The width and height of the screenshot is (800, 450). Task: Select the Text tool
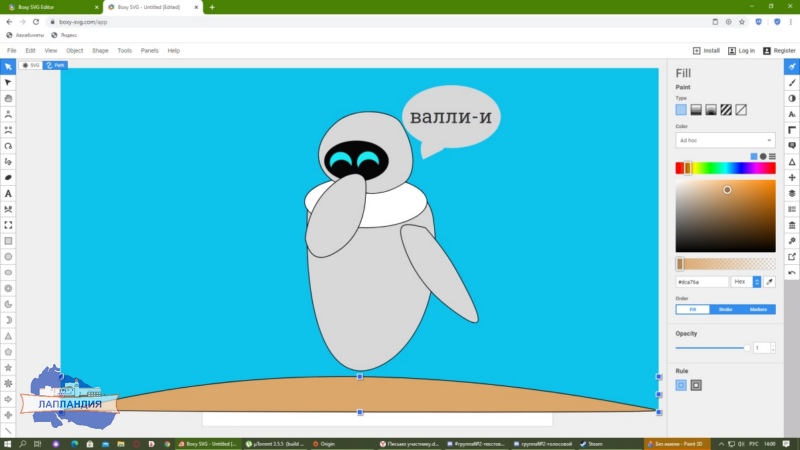8,193
